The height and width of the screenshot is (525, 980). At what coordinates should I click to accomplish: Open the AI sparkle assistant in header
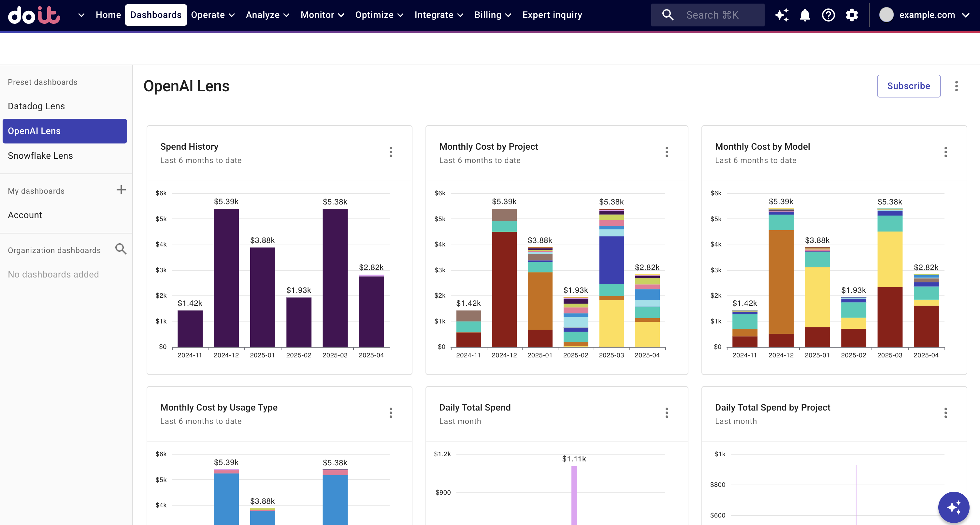[781, 15]
